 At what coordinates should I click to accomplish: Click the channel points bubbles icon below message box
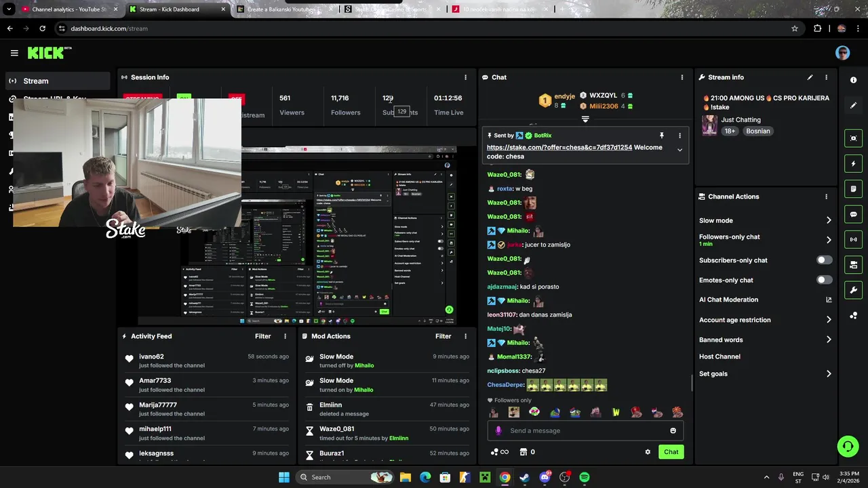click(x=494, y=452)
